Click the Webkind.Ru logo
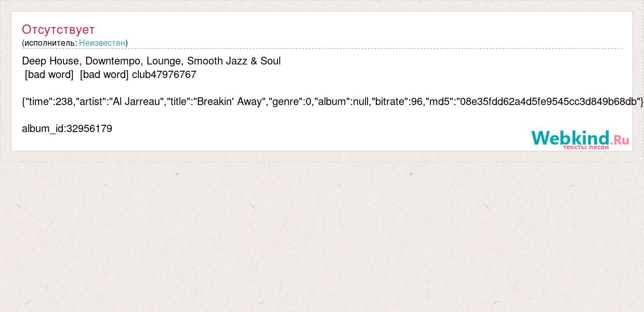 [580, 139]
